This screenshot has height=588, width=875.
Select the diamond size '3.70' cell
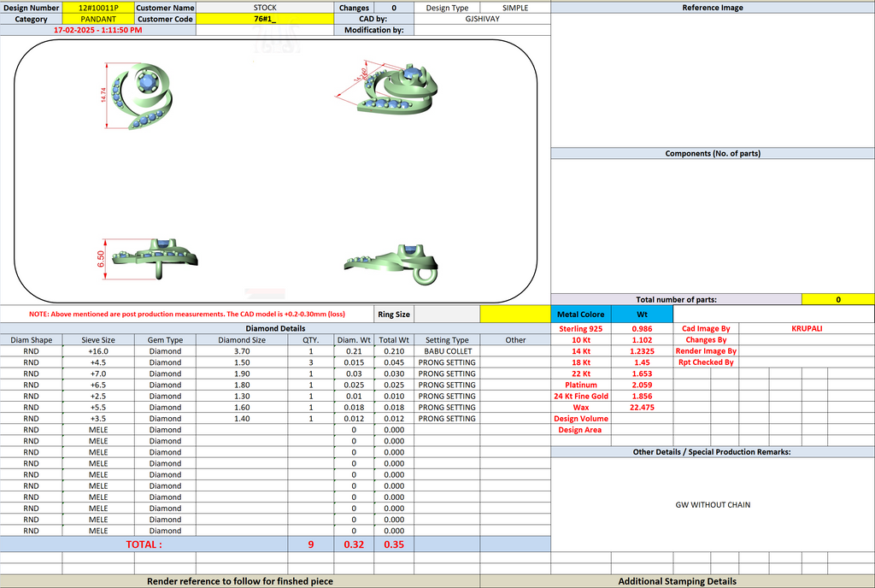click(242, 351)
